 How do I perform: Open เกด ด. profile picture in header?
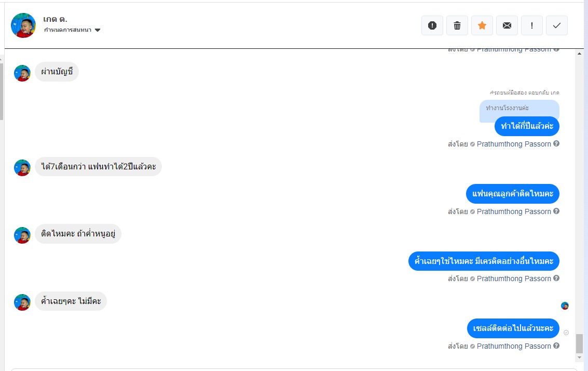[23, 25]
